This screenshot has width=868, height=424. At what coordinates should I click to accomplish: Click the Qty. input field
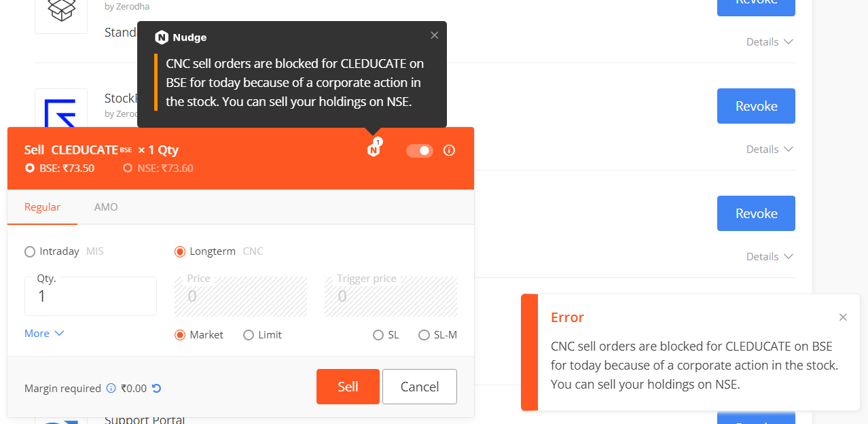(90, 296)
